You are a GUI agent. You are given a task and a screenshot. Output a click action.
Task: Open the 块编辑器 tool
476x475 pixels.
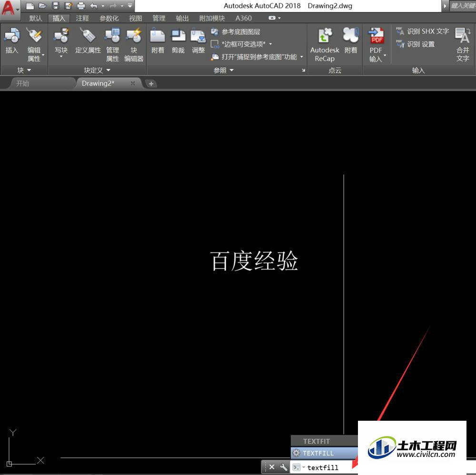(x=134, y=44)
